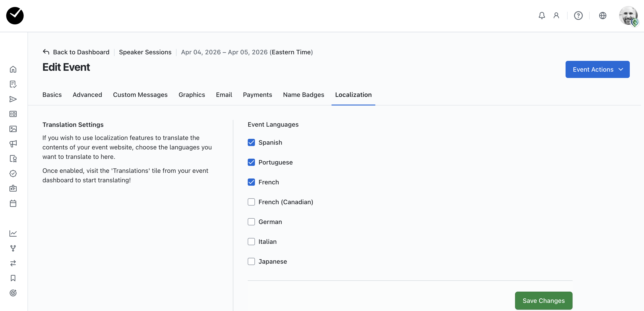Open the home icon in sidebar
Viewport: 644px width, 311px height.
(x=13, y=69)
